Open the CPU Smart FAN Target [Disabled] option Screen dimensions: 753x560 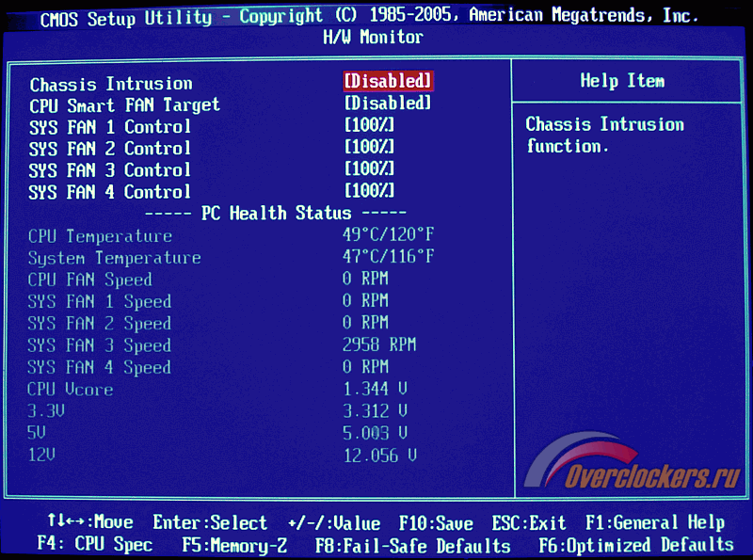[388, 103]
